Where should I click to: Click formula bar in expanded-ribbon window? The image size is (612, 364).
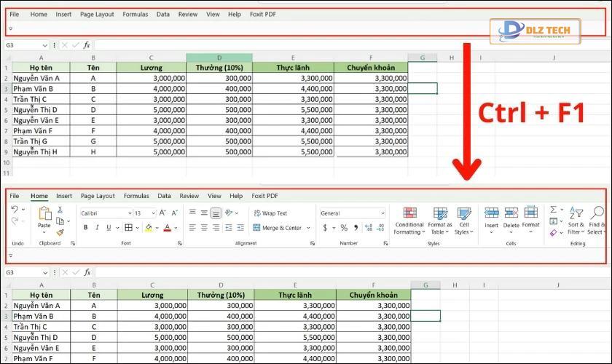(351, 272)
